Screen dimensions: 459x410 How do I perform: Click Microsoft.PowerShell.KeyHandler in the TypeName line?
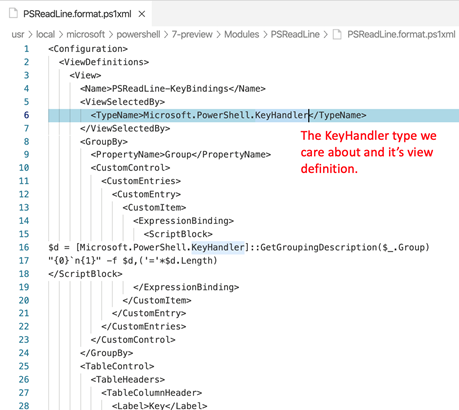point(226,115)
